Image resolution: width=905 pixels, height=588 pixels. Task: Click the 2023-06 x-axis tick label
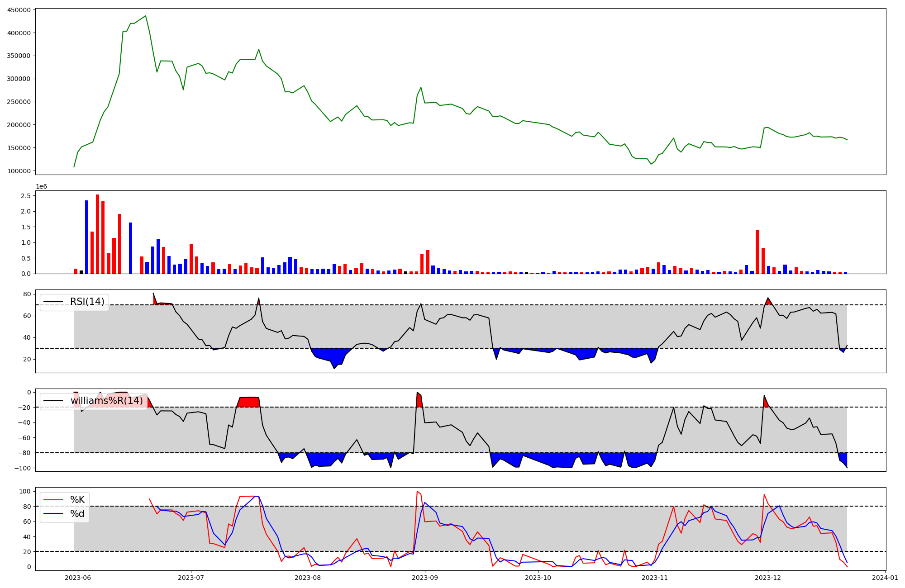(78, 578)
